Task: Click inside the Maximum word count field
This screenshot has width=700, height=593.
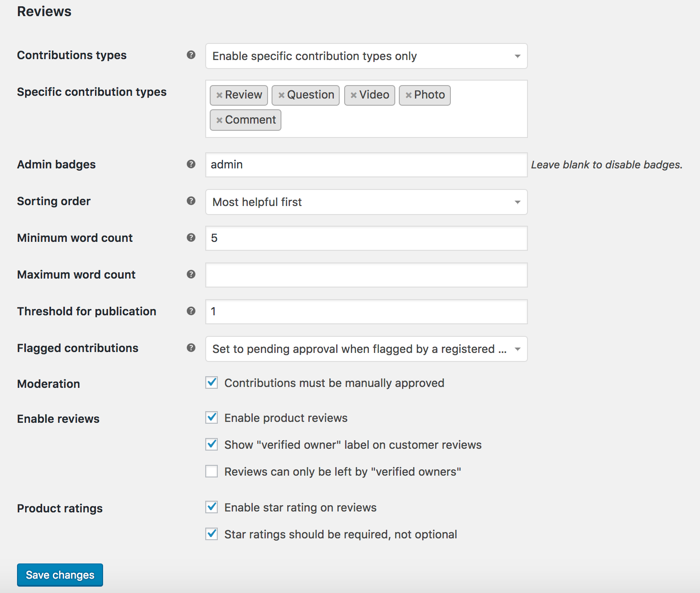Action: [366, 275]
